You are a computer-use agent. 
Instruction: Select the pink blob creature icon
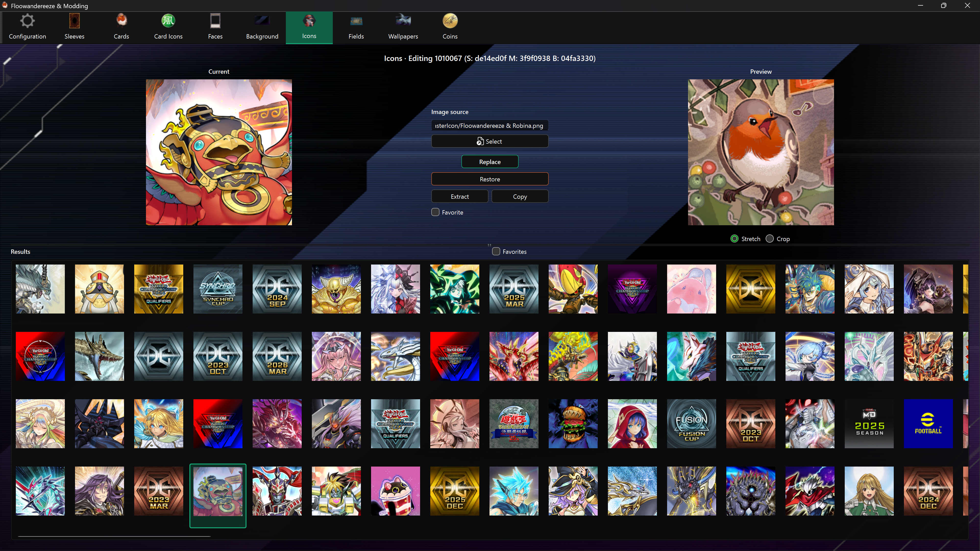click(x=692, y=289)
